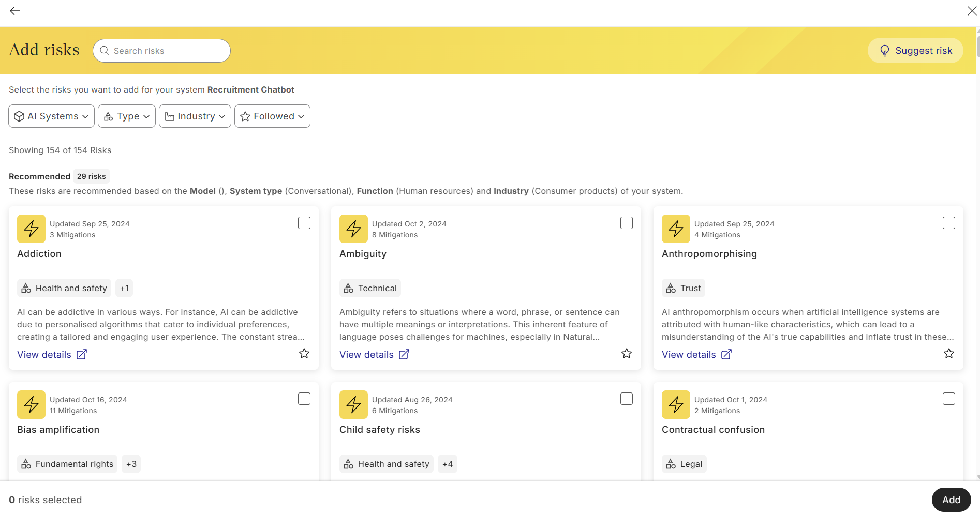The image size is (980, 514).
Task: Expand the Followed filter dropdown
Action: point(272,116)
